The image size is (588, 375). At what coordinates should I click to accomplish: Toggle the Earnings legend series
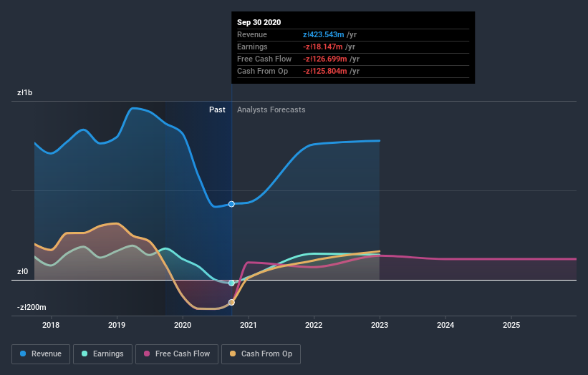pyautogui.click(x=102, y=354)
